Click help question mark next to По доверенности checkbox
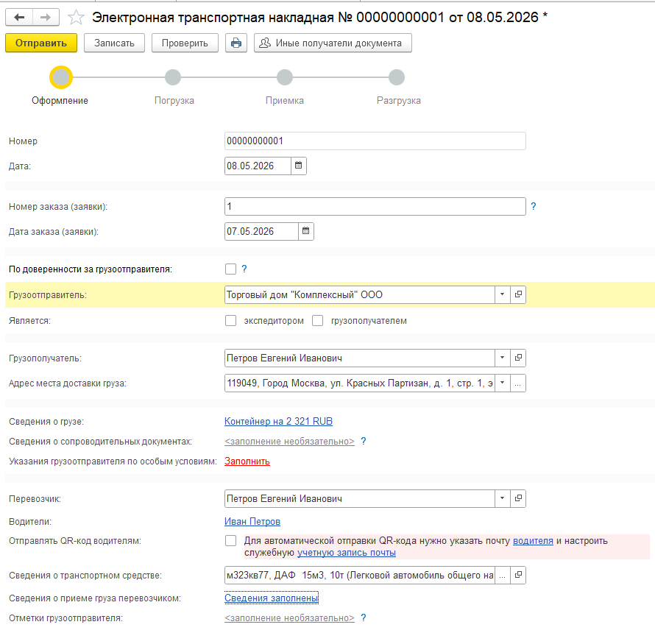 (x=244, y=269)
